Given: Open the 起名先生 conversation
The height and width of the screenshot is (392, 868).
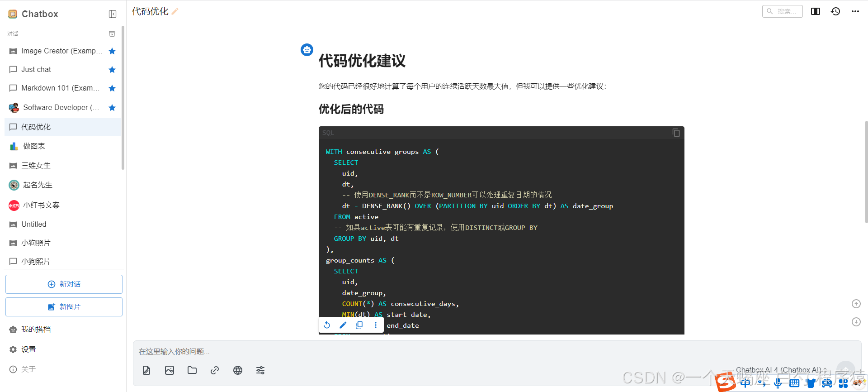Looking at the screenshot, I should coord(62,185).
